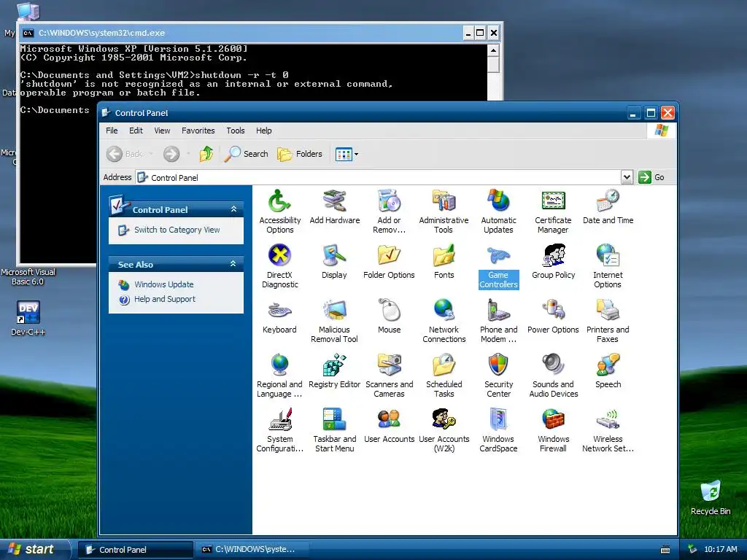The height and width of the screenshot is (560, 747).
Task: Open Phone and Modem icon
Action: click(498, 321)
